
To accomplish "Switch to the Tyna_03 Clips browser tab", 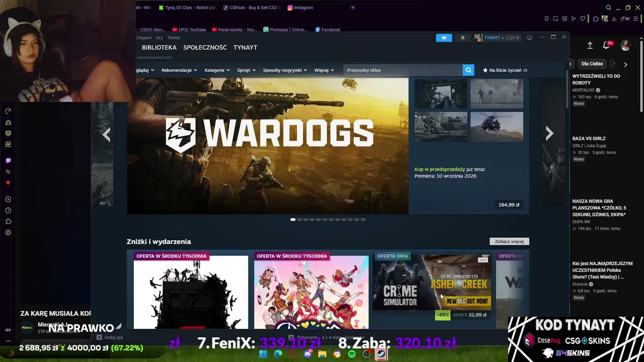I will (187, 8).
